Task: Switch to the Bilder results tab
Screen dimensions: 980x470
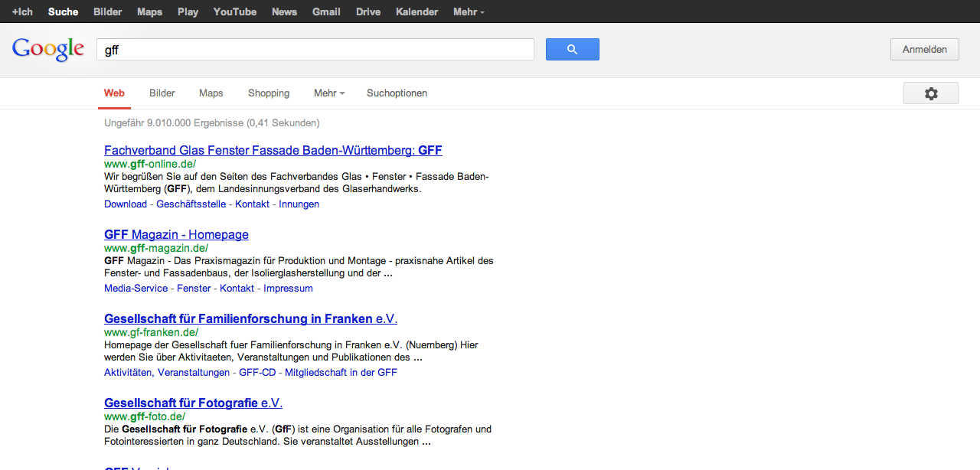Action: (162, 93)
